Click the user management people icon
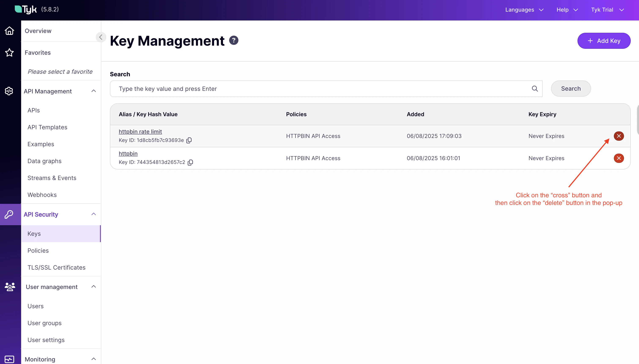Image resolution: width=639 pixels, height=364 pixels. tap(10, 286)
